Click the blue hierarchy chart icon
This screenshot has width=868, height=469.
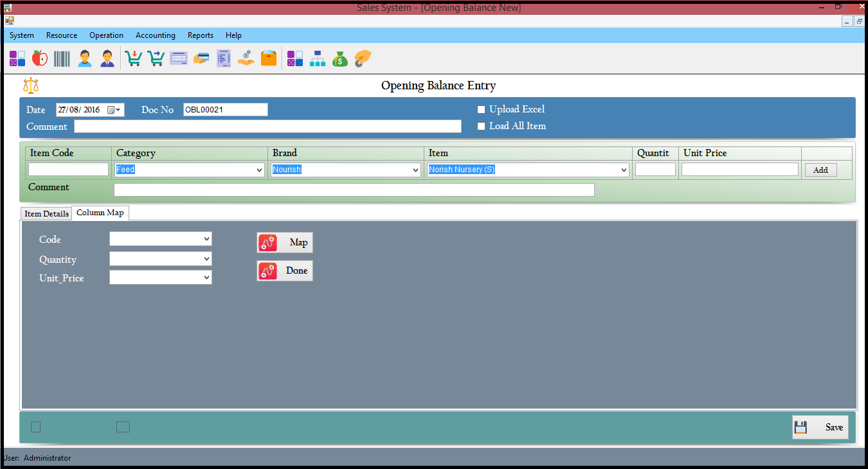318,59
